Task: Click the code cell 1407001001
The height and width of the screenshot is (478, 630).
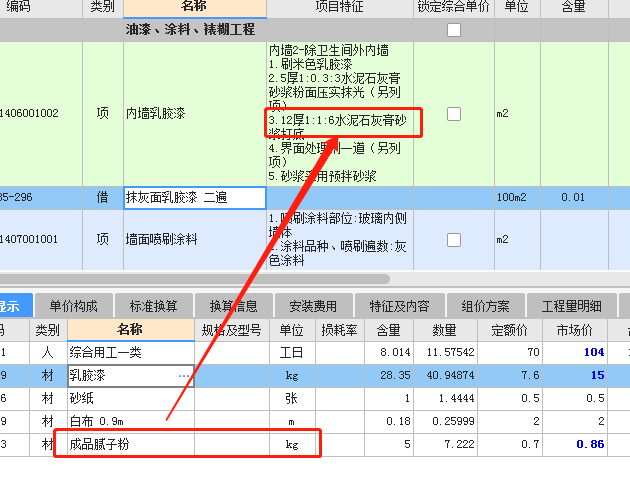Action: click(41, 240)
